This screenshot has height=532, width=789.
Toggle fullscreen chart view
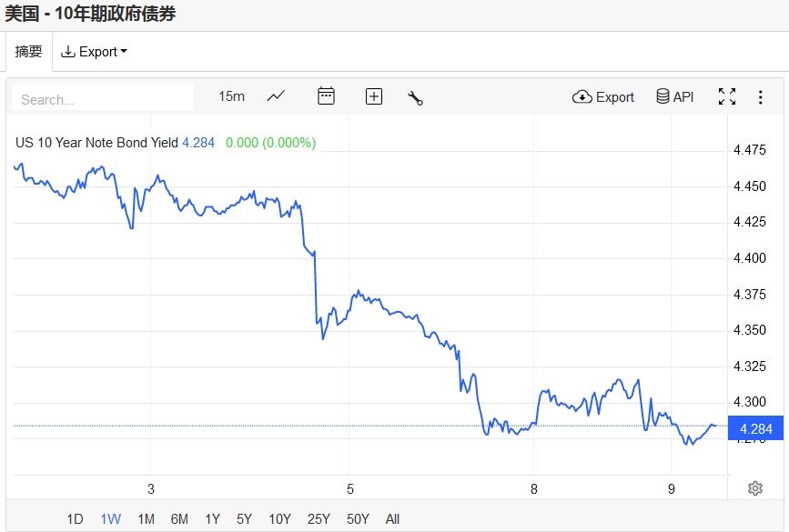click(x=726, y=96)
